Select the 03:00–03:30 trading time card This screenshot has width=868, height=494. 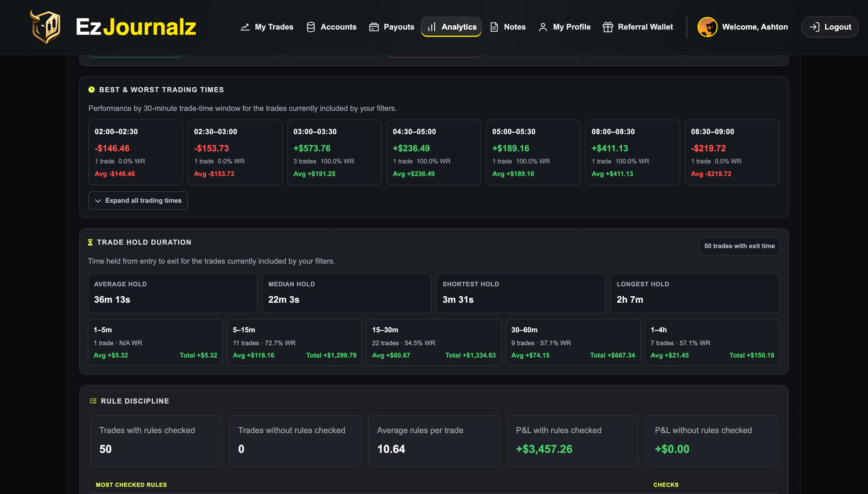point(334,152)
